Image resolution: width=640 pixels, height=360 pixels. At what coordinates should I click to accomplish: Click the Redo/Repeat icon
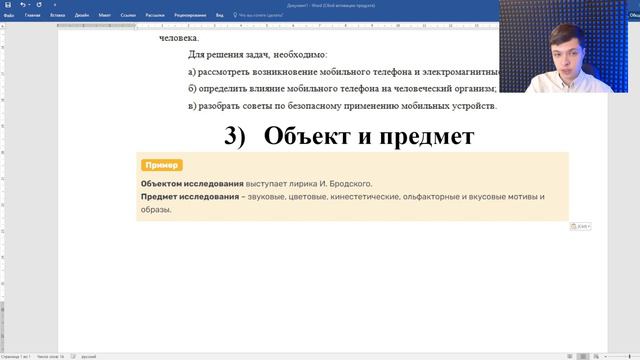point(39,5)
